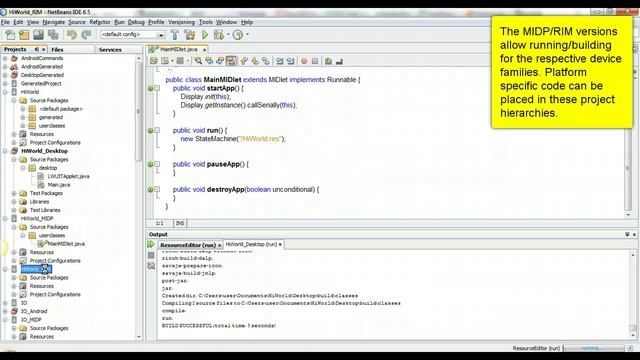The width and height of the screenshot is (640, 360).
Task: Click the Undo arrow icon
Action: pyautogui.click(x=71, y=35)
